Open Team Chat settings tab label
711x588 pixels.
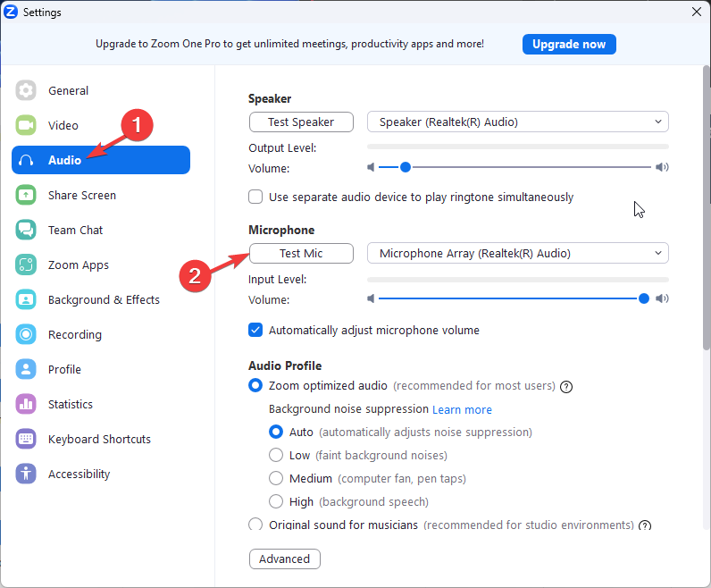click(76, 231)
